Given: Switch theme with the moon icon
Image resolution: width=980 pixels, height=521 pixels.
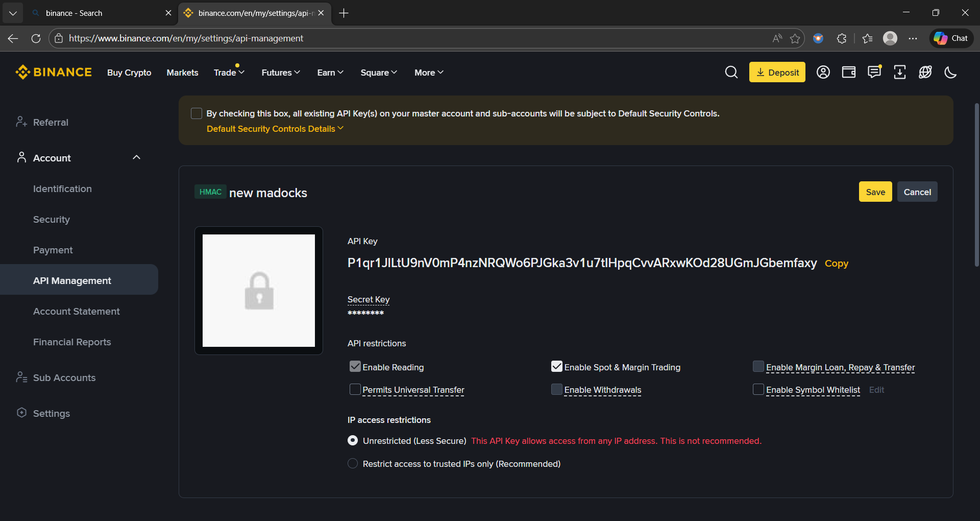Looking at the screenshot, I should pos(950,73).
